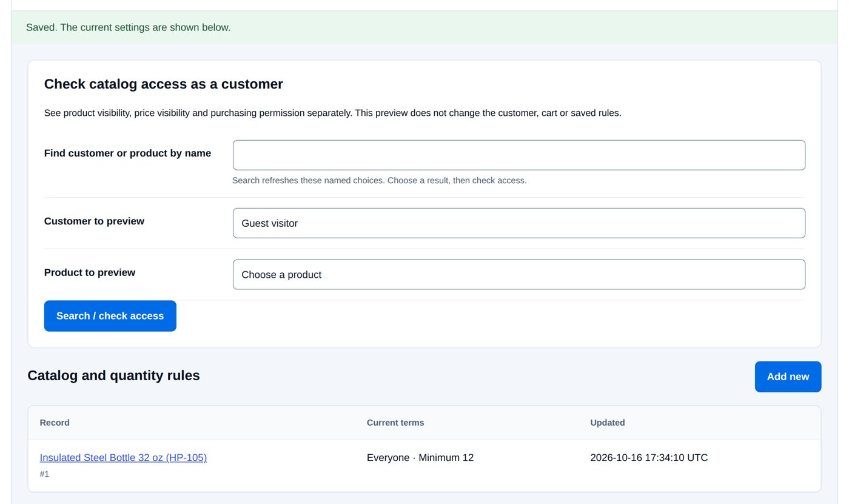
Task: Open the Insulated Steel Bottle 32 oz link
Action: [x=123, y=458]
